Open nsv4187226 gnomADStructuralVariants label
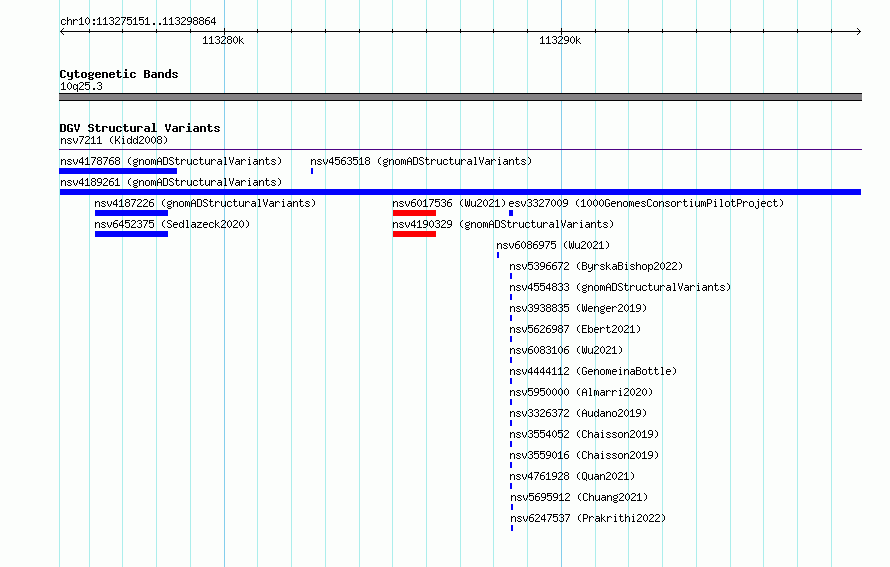The height and width of the screenshot is (567, 890). [205, 203]
